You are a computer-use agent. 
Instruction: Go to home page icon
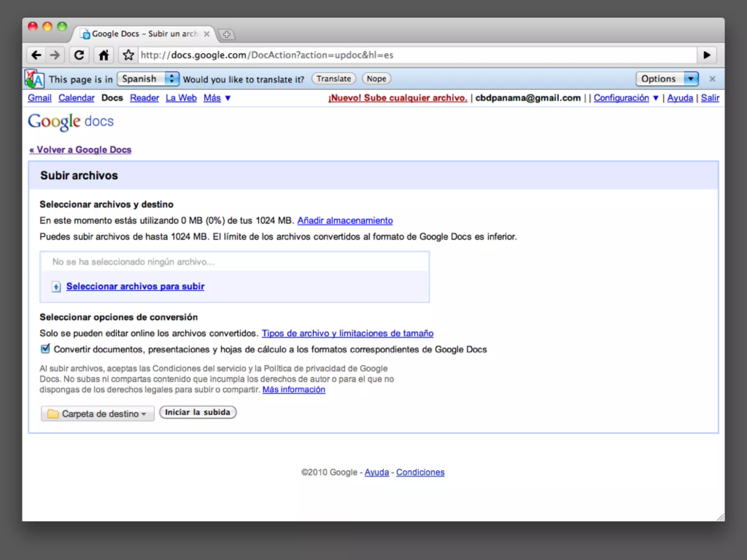click(x=104, y=55)
